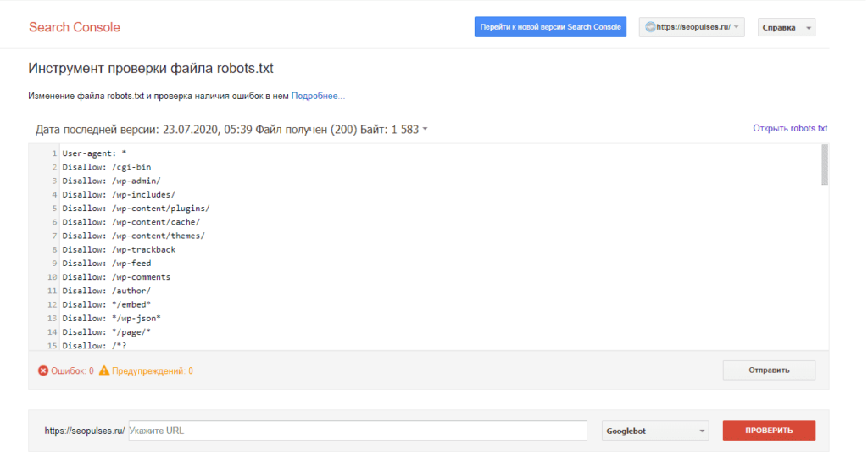Expand the last version date dropdown arrow

(426, 130)
